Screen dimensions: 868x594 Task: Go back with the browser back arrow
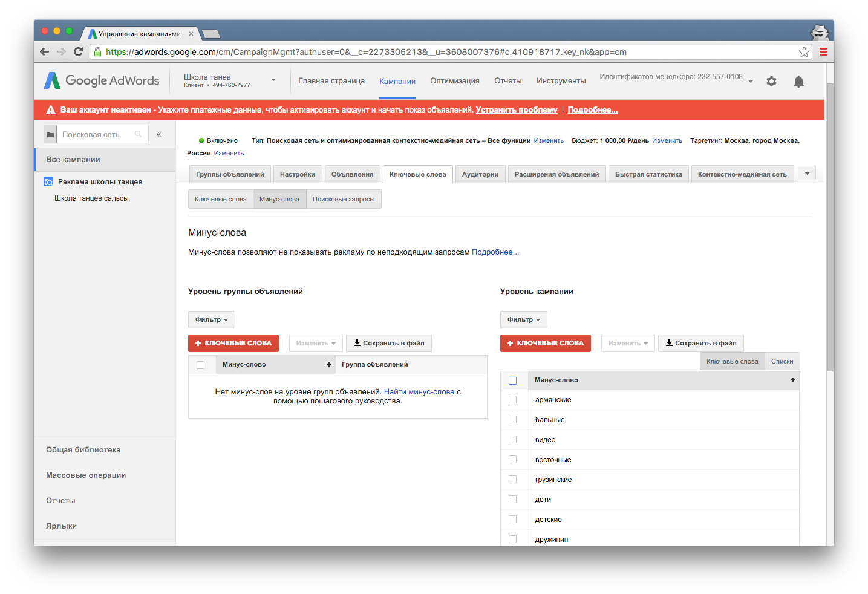(x=44, y=52)
